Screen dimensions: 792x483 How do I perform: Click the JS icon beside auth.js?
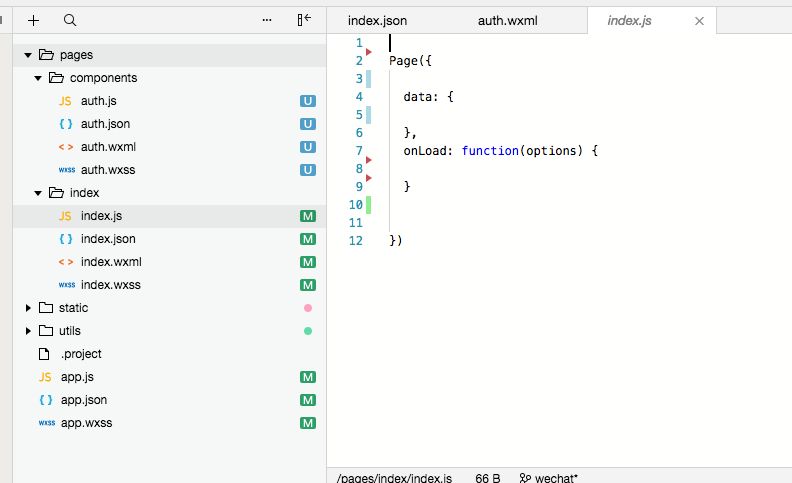click(x=65, y=101)
